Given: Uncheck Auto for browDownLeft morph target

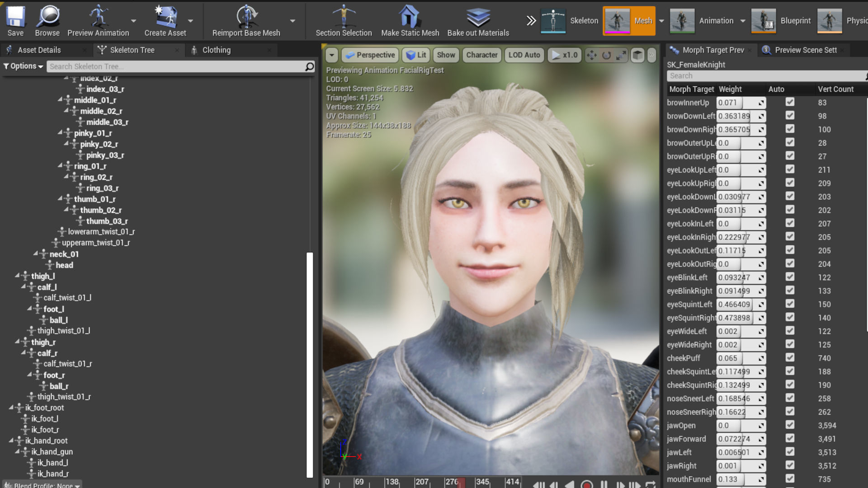Looking at the screenshot, I should pos(790,116).
